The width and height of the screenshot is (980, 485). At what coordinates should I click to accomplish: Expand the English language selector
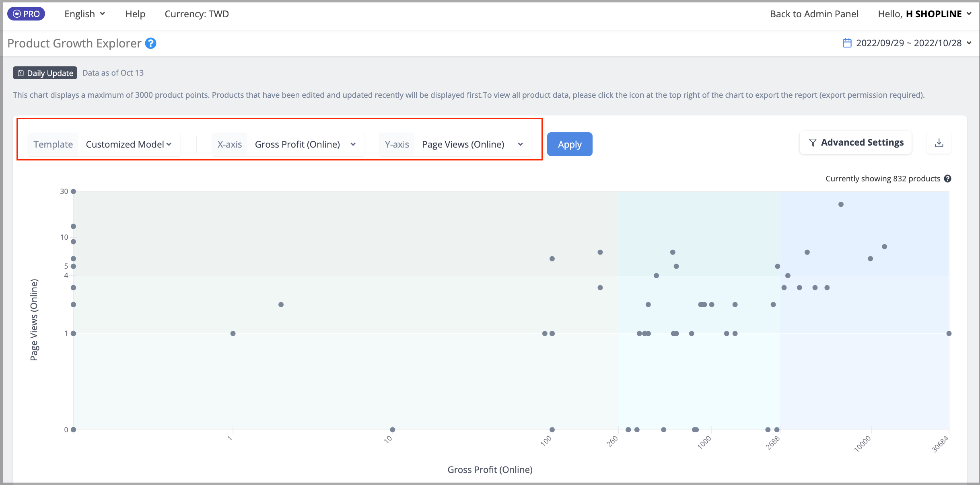(85, 14)
